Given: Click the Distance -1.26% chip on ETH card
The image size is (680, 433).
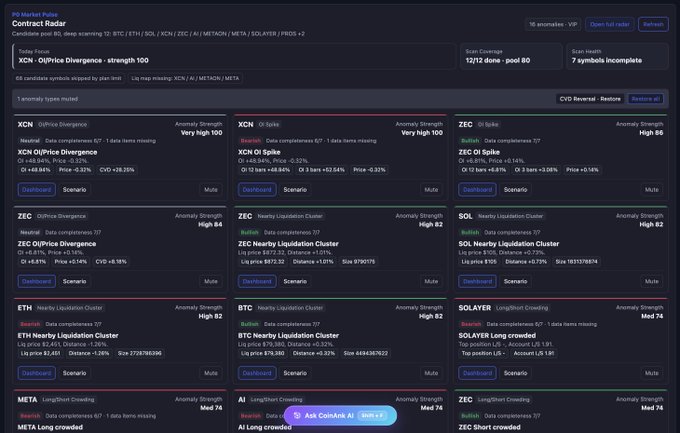Looking at the screenshot, I should pos(89,353).
